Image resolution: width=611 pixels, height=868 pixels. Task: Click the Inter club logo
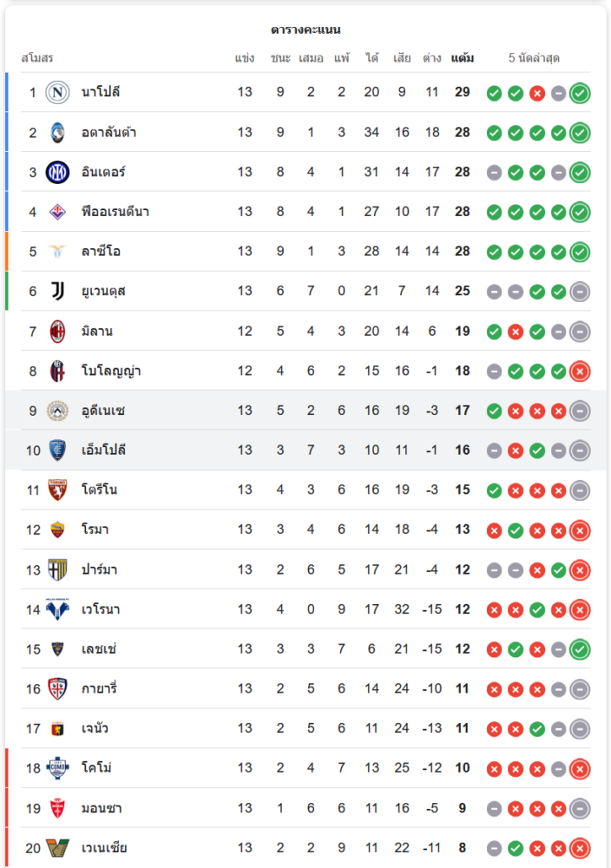pos(57,172)
